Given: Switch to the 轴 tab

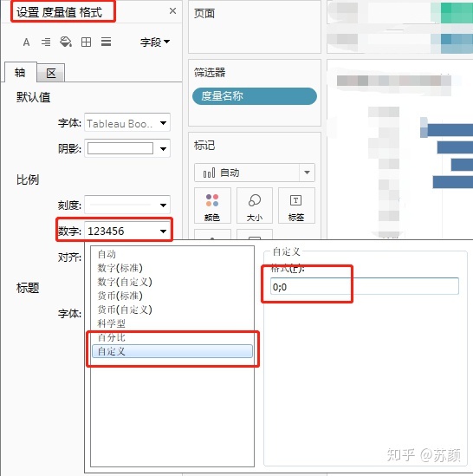Looking at the screenshot, I should point(21,73).
